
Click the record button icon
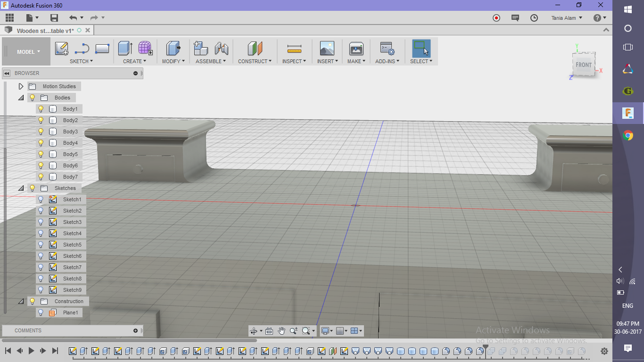(496, 18)
